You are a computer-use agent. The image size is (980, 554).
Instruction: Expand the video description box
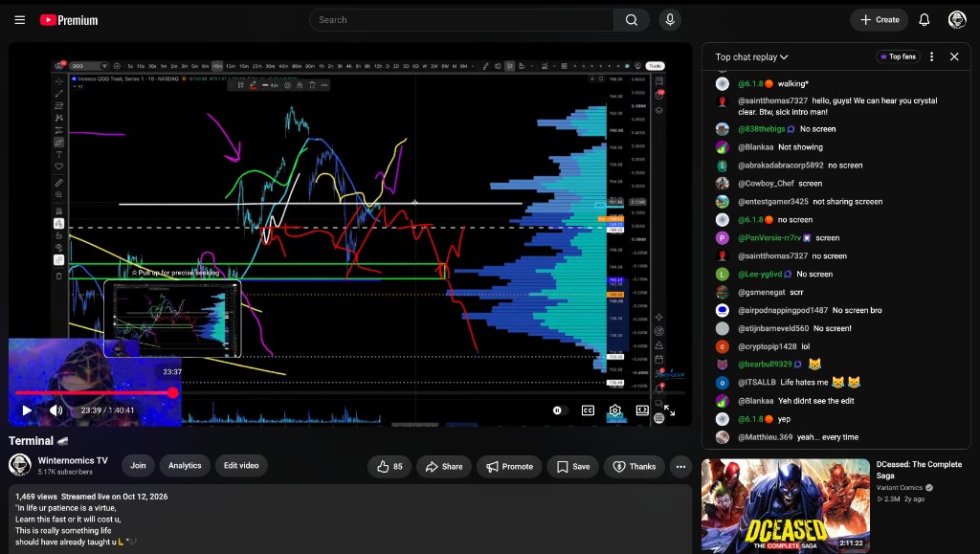pyautogui.click(x=350, y=519)
